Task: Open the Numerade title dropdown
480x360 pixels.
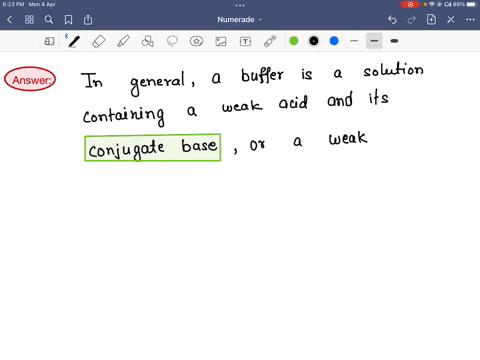Action: (x=240, y=20)
